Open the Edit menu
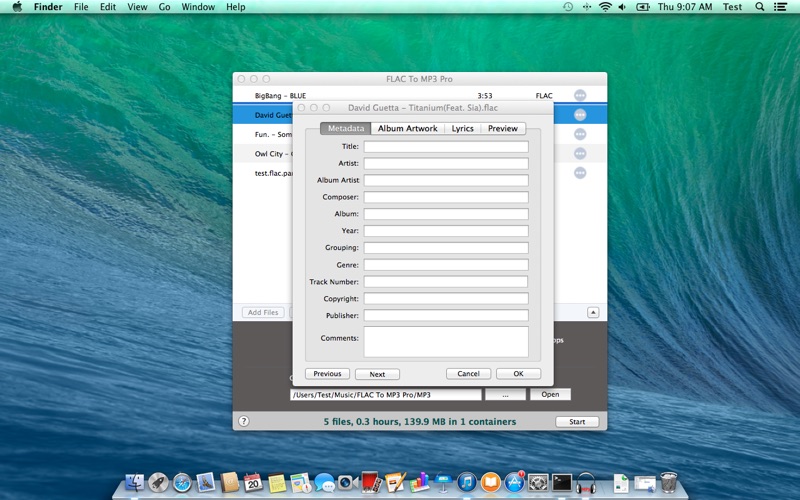The height and width of the screenshot is (500, 800). point(108,7)
